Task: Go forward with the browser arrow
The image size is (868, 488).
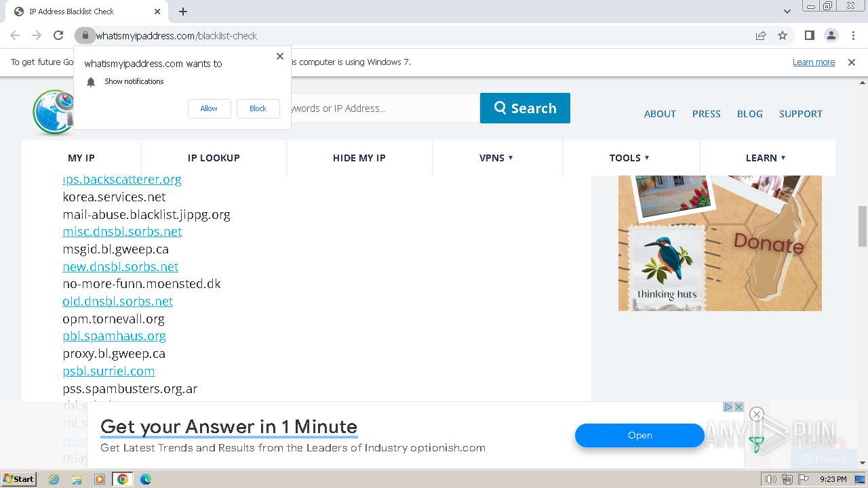Action: click(37, 35)
